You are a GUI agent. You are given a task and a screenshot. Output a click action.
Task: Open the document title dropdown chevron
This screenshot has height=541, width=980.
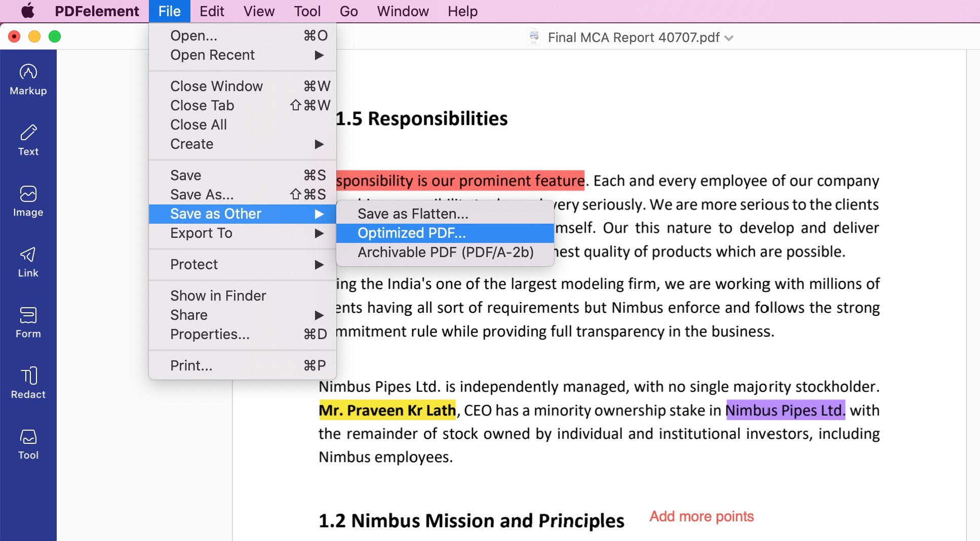pos(729,38)
